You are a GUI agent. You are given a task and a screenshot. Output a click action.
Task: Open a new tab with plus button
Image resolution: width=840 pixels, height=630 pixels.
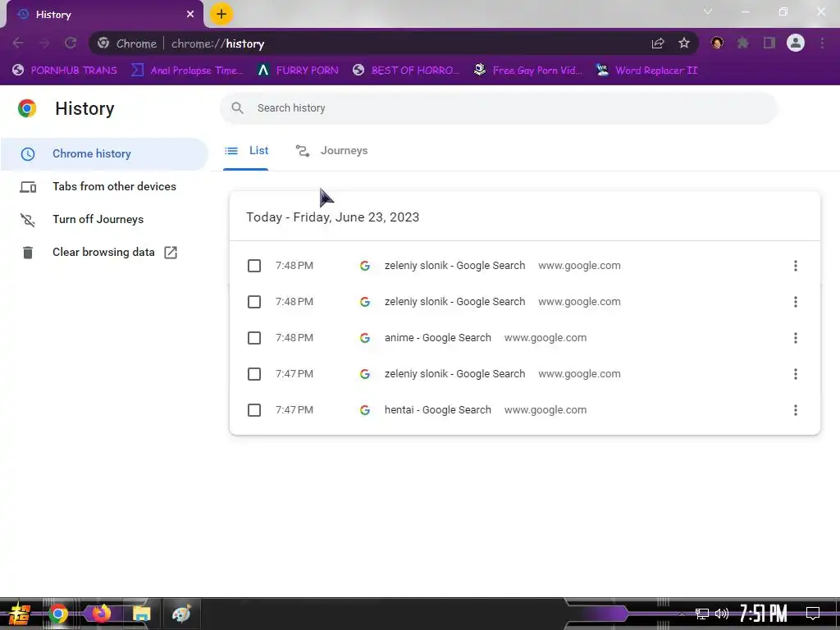click(221, 14)
